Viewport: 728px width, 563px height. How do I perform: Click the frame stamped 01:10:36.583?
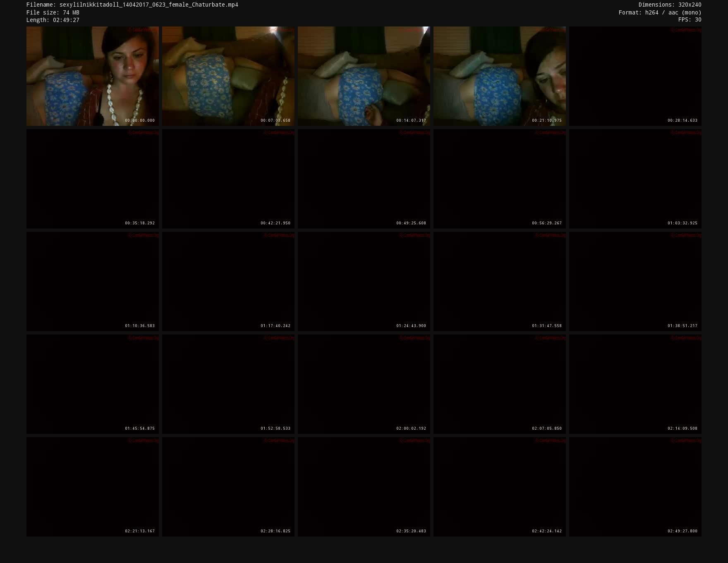click(92, 281)
